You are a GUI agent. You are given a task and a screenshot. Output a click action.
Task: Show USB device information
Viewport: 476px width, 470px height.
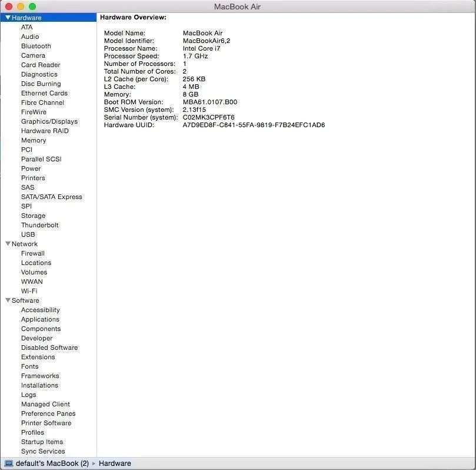[x=28, y=234]
